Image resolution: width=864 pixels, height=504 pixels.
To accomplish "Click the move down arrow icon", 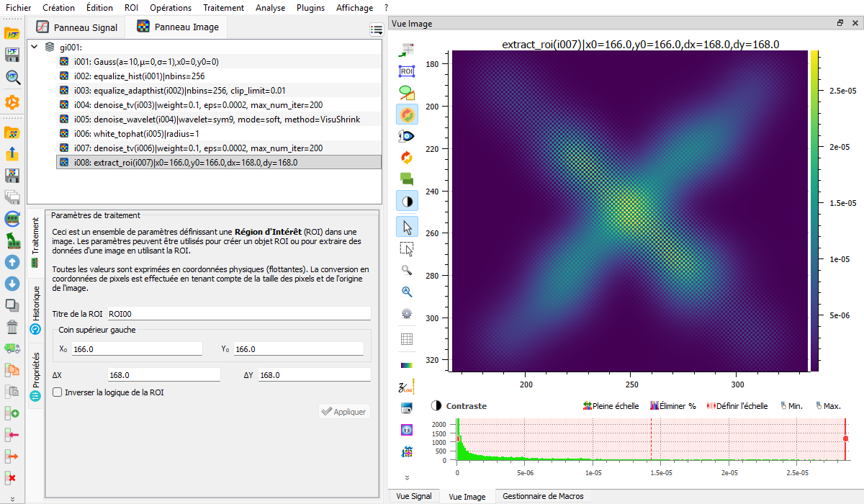I will (x=12, y=284).
